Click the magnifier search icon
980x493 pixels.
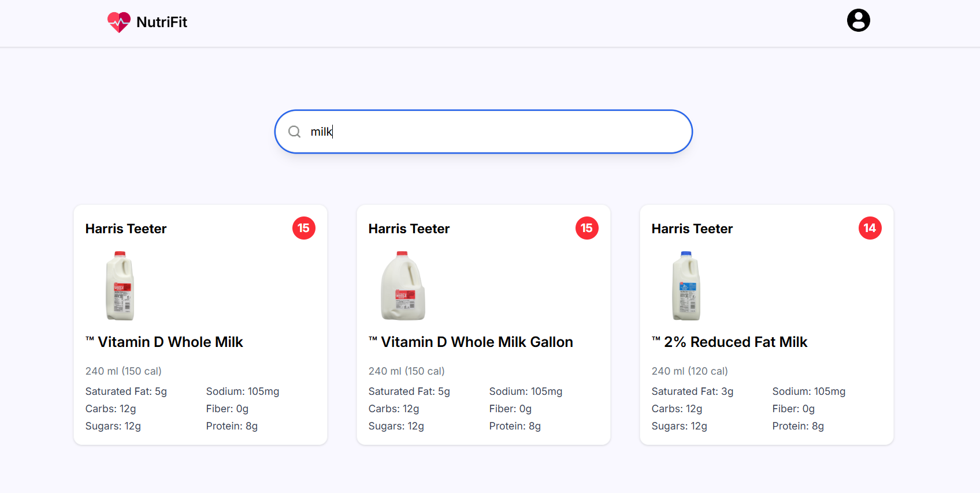tap(295, 132)
